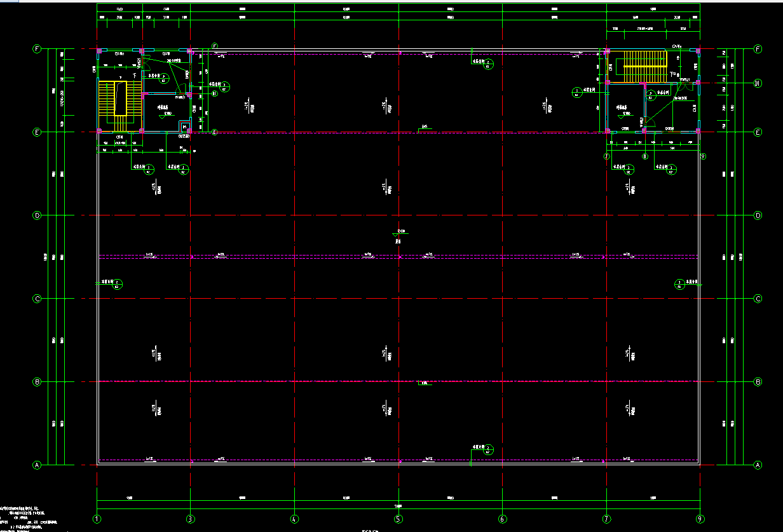Select the detail callout circle near right edge on axis C
783x532 pixels.
click(x=679, y=283)
